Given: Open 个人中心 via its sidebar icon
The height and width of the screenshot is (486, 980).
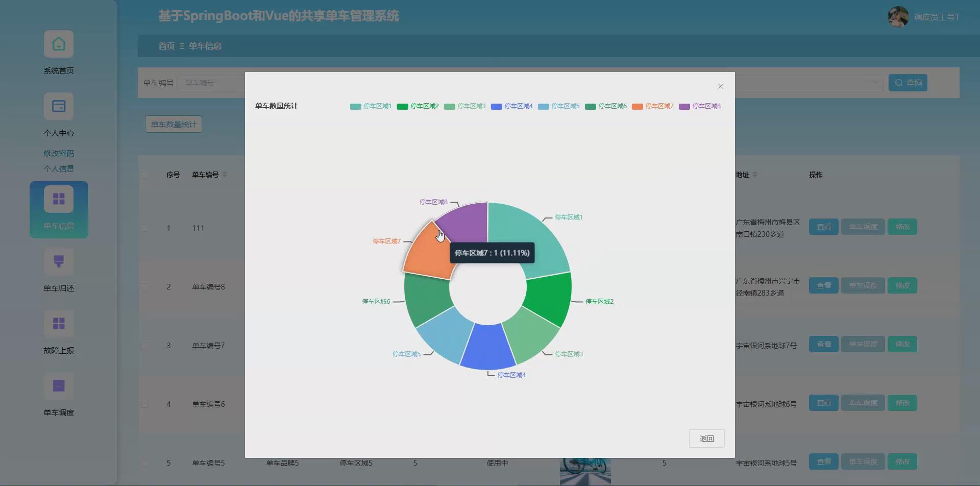Looking at the screenshot, I should (x=59, y=106).
